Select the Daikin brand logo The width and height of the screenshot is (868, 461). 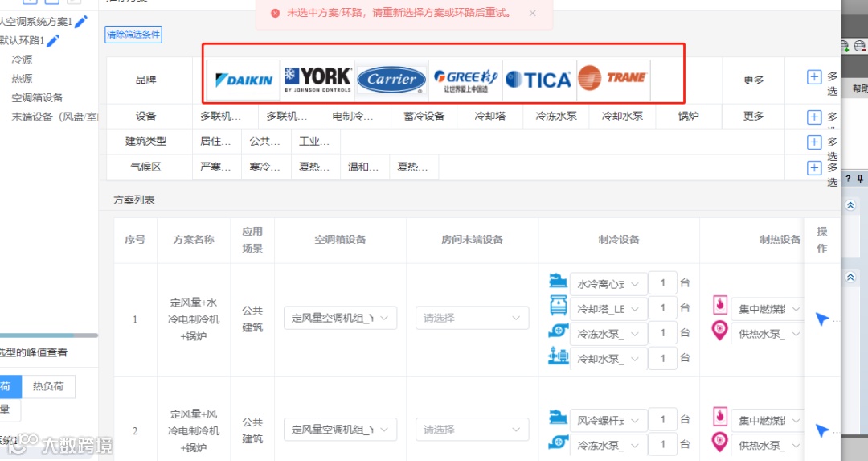click(244, 80)
